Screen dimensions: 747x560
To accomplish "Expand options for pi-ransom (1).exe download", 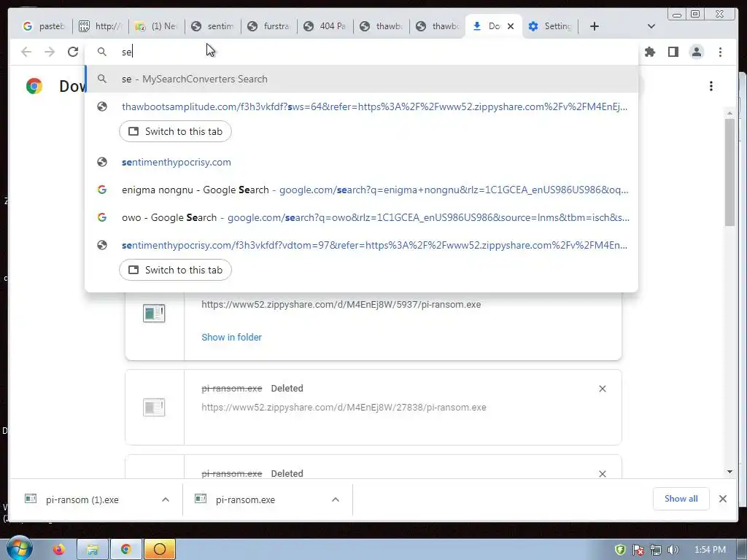I will coord(166,499).
